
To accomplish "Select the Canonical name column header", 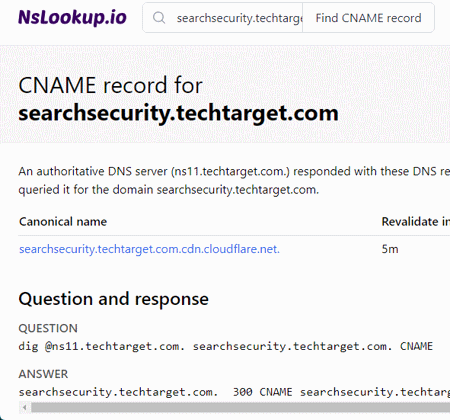I will (63, 222).
